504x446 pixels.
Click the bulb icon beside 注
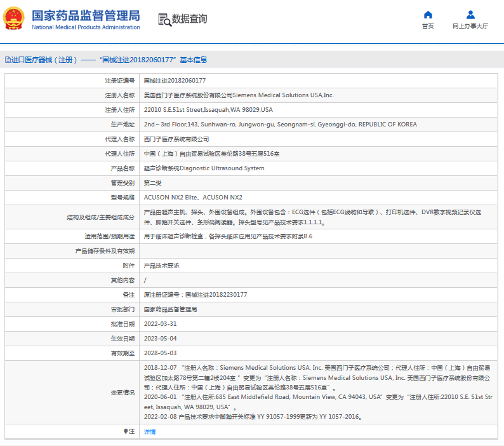126,431
